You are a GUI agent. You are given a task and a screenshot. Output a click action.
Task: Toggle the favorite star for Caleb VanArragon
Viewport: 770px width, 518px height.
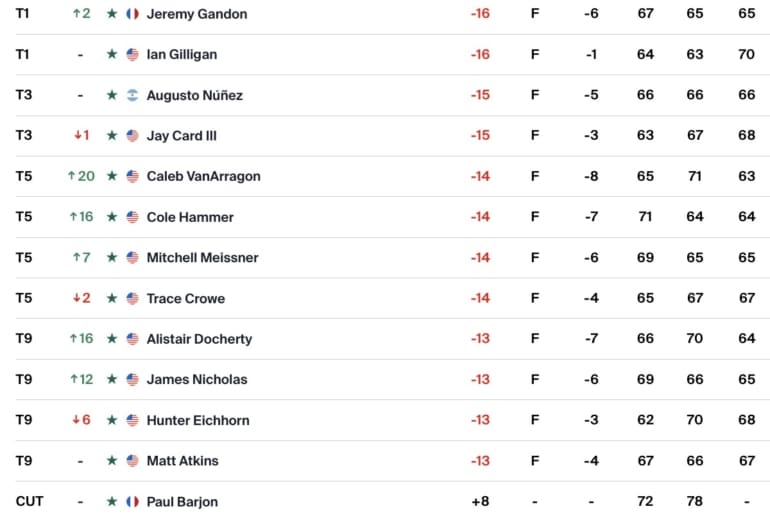(x=112, y=176)
